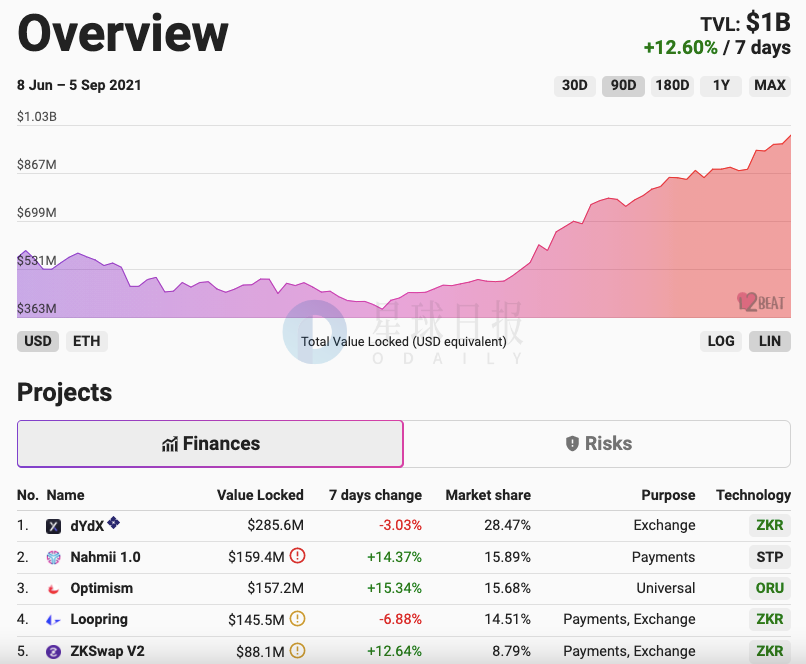Select the 1Y time range
This screenshot has width=806, height=664.
pyautogui.click(x=721, y=85)
